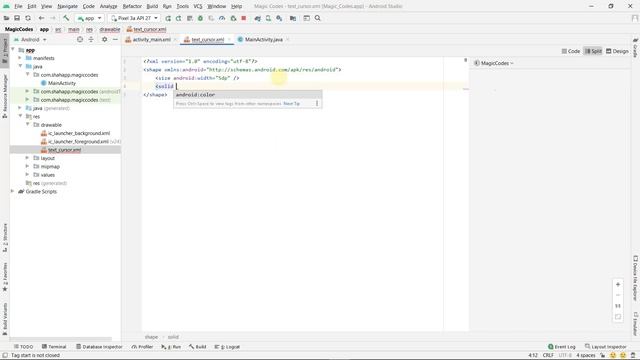This screenshot has width=640, height=360.
Task: Zoom in plus button in design preview
Action: click(618, 284)
